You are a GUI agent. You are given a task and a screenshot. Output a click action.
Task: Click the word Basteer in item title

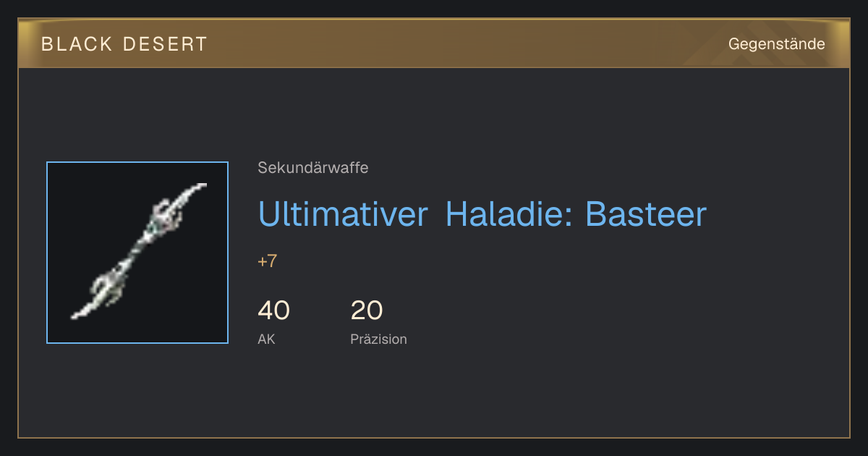646,214
